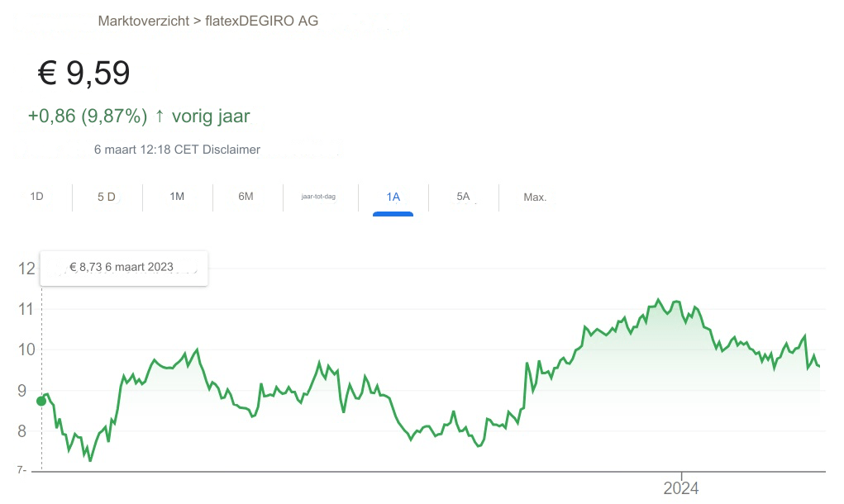The image size is (844, 504).
Task: Switch to the 5A range tab
Action: click(463, 197)
